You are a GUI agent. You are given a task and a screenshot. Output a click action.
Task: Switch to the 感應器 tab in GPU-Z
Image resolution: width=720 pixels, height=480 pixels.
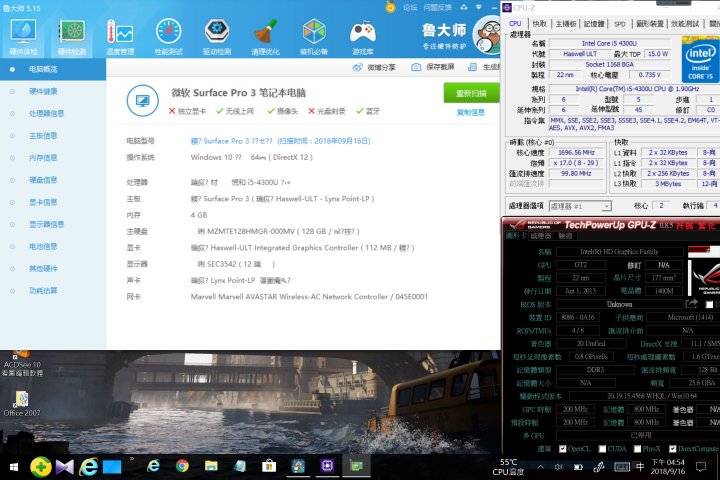[x=540, y=236]
